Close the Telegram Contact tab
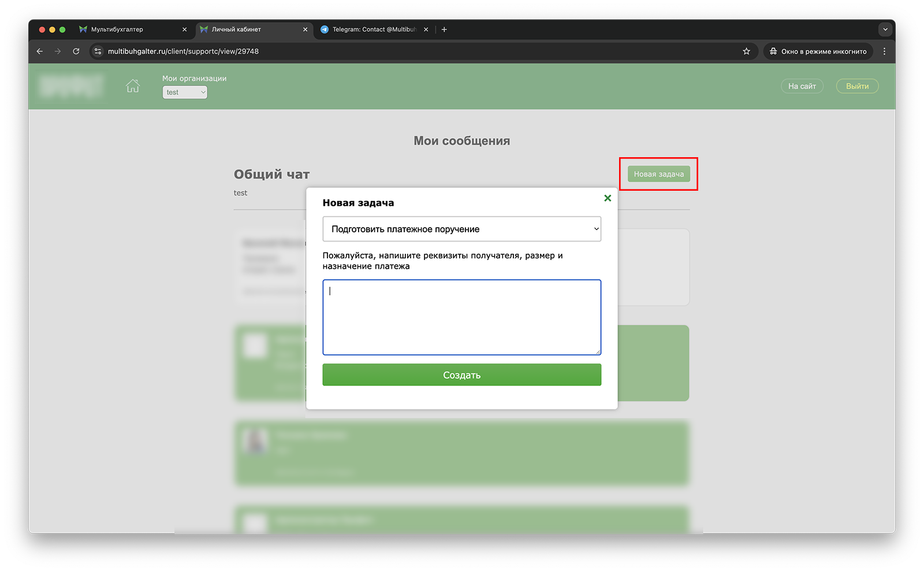This screenshot has width=924, height=571. click(x=426, y=29)
